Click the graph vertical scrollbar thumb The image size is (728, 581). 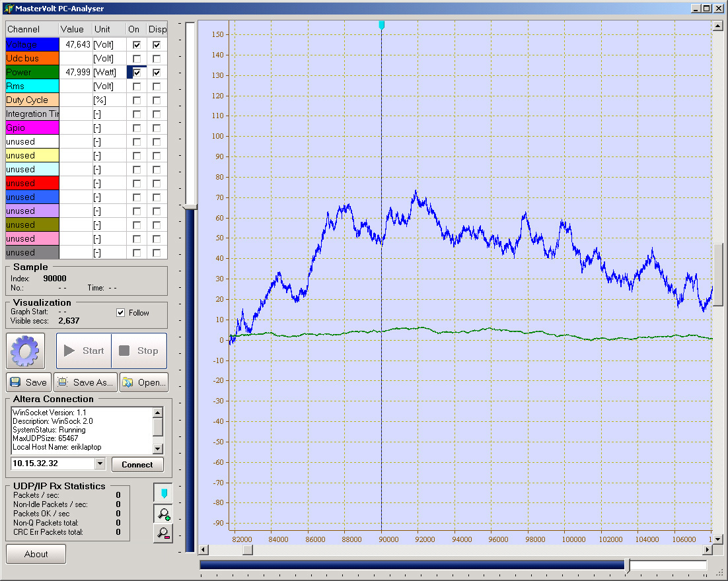(718, 275)
